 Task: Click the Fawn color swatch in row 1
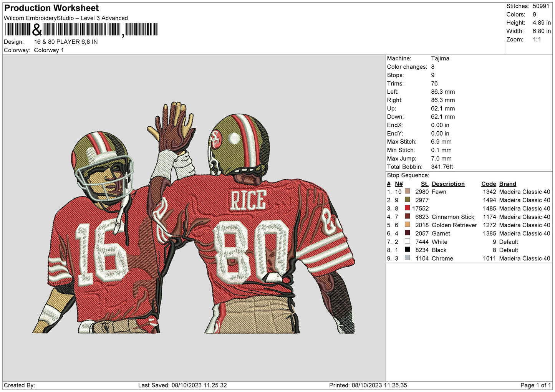(408, 191)
